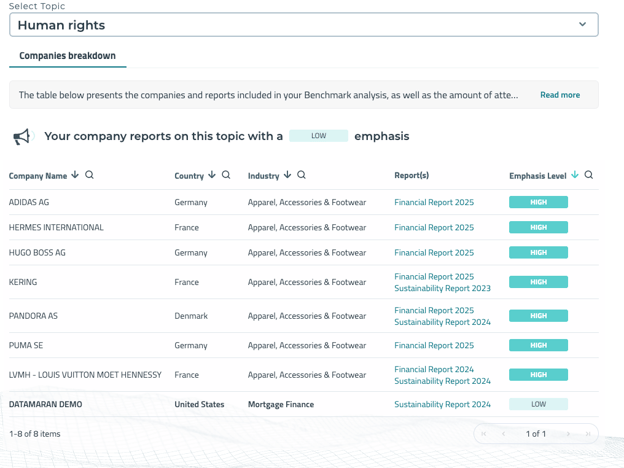
Task: Open PUMA SE Financial Report 2025
Action: pos(434,345)
